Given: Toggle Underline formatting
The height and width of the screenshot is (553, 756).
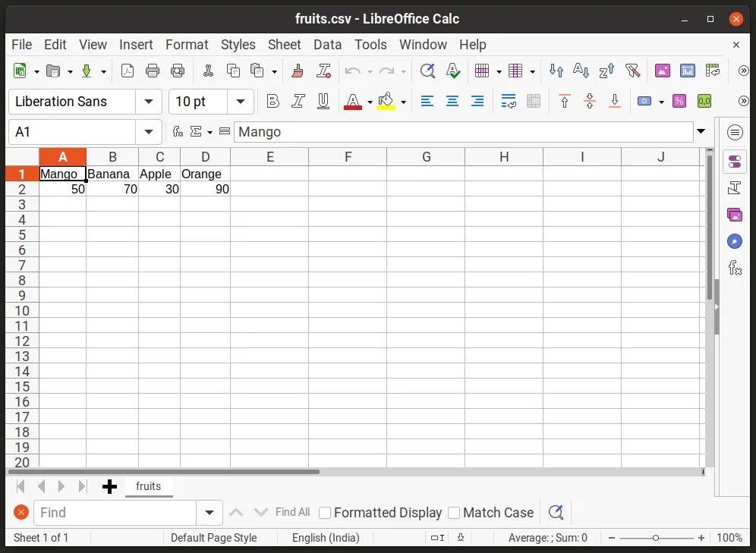Looking at the screenshot, I should click(323, 101).
